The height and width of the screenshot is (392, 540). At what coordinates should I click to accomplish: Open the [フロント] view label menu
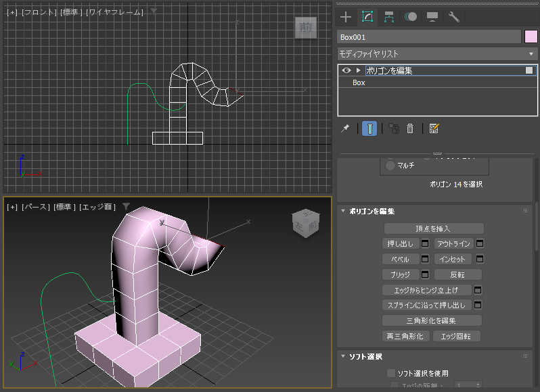[x=39, y=12]
